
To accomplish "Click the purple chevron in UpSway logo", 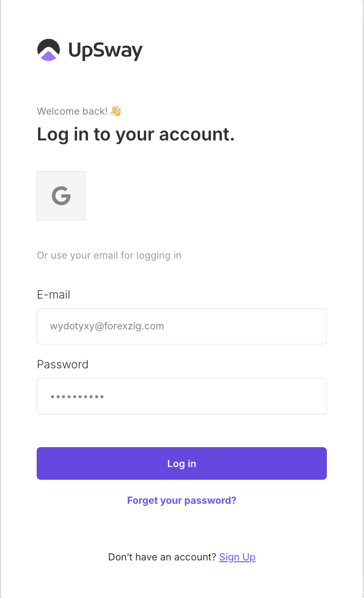I will tap(48, 56).
